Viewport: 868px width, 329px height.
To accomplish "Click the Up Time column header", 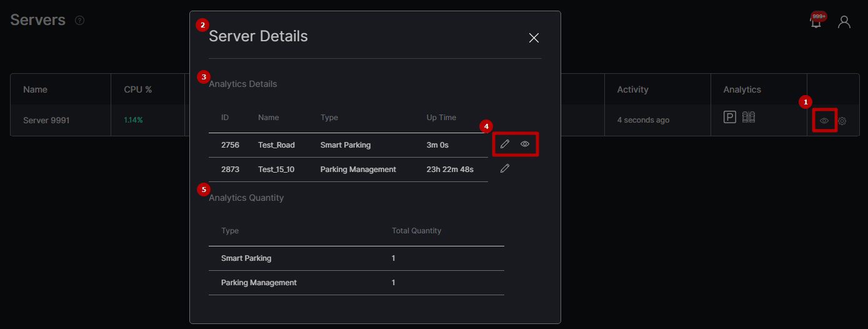I will coord(441,118).
